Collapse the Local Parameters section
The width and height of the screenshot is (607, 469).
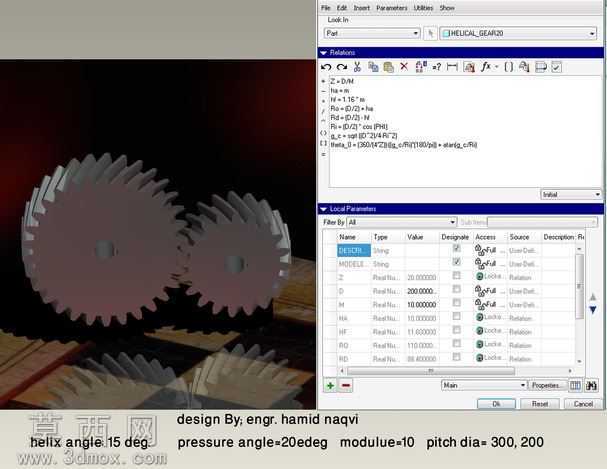[x=324, y=209]
